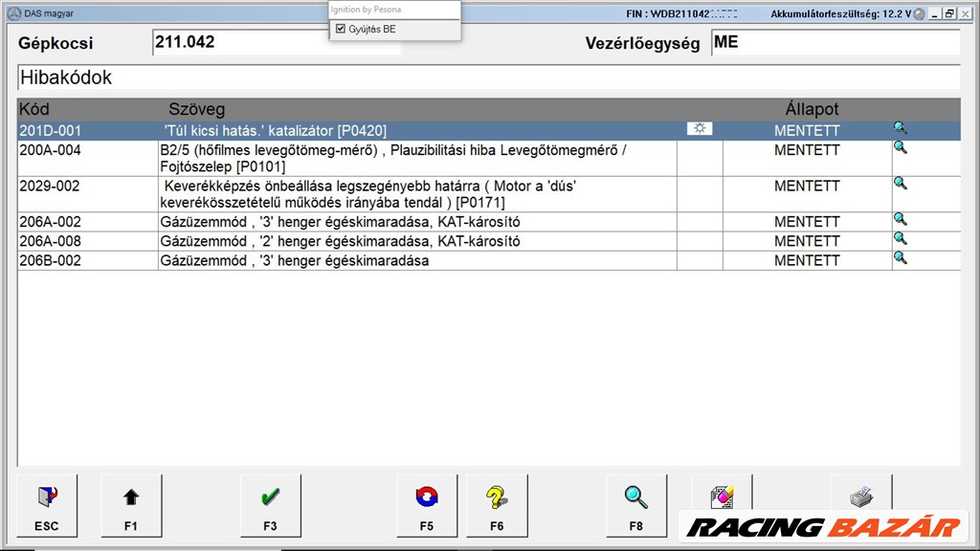Click the ESC exit door icon
This screenshot has height=551, width=980.
tap(46, 496)
